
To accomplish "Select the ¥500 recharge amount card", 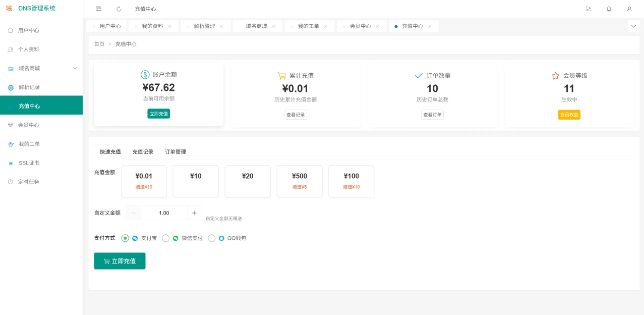I will tap(300, 181).
